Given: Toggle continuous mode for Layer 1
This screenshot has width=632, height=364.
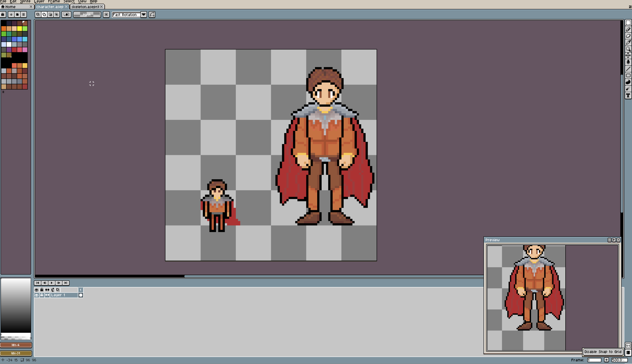Looking at the screenshot, I should pos(47,295).
